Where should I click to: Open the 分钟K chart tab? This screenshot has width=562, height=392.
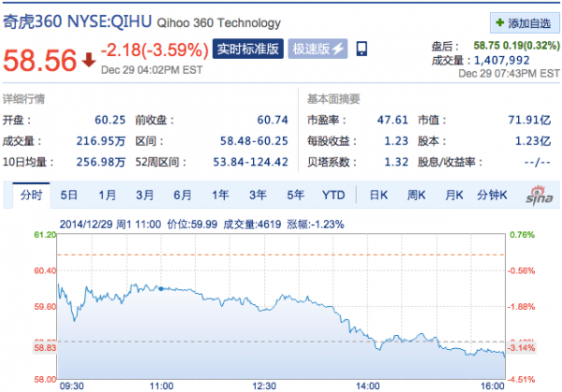coord(492,196)
